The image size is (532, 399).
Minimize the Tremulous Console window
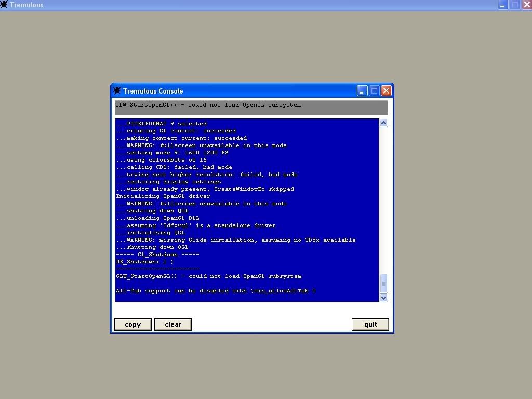click(362, 90)
